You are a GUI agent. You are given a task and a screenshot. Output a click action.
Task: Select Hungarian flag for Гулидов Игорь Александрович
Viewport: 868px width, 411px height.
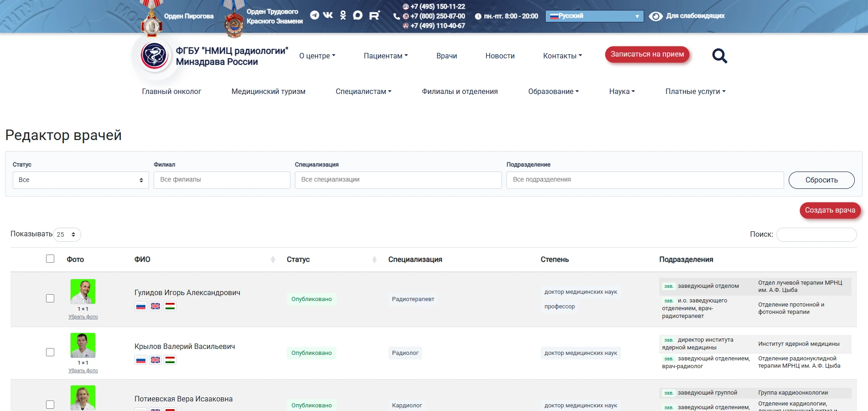pyautogui.click(x=170, y=306)
